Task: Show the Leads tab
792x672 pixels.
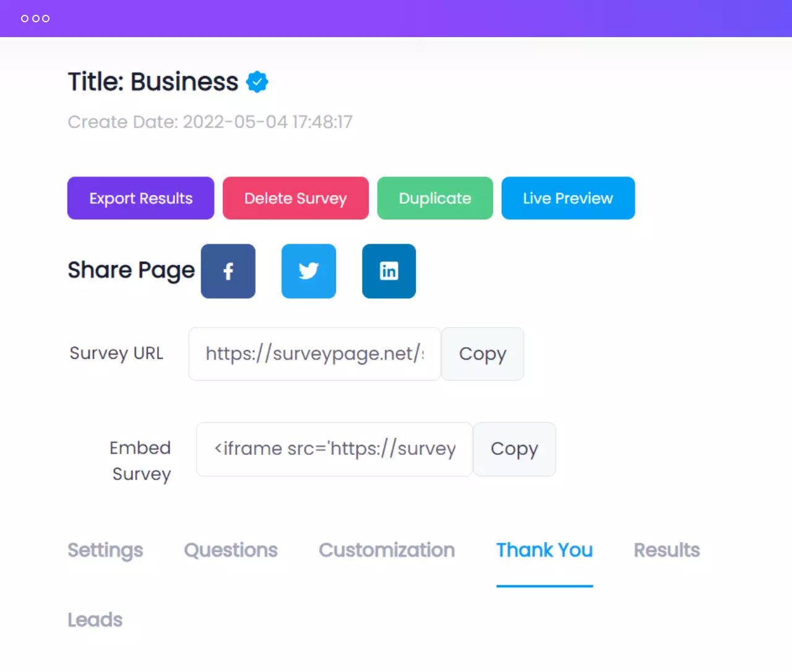Action: pos(95,619)
